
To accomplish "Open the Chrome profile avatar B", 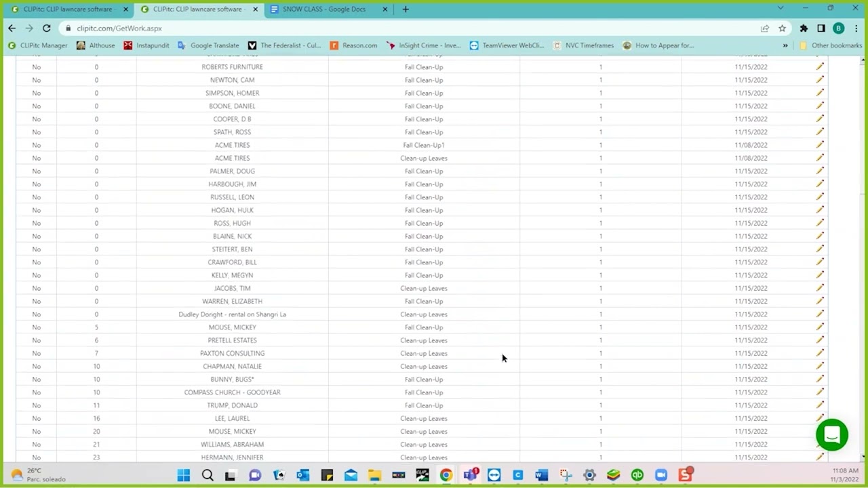I will point(839,28).
